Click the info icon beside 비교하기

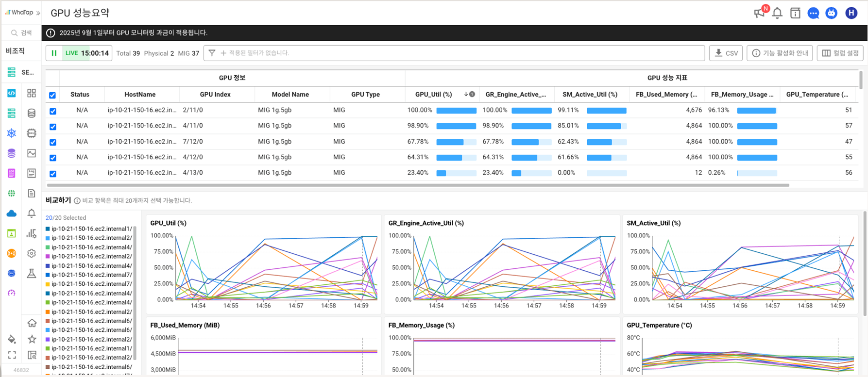(x=77, y=200)
